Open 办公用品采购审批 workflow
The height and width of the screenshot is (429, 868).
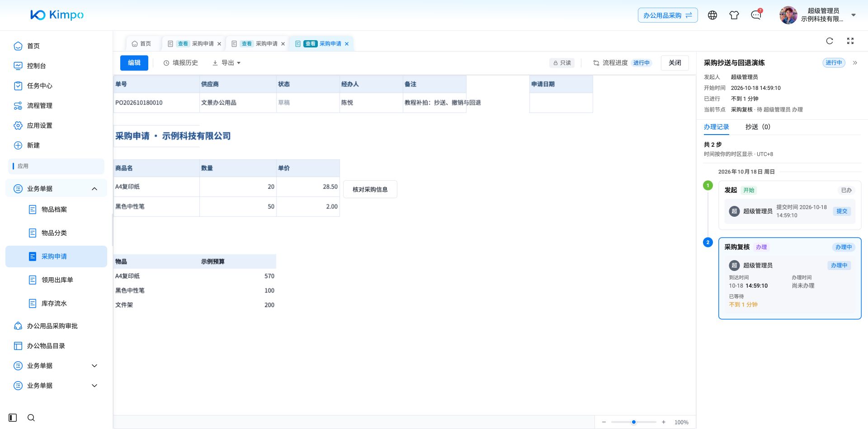56,326
